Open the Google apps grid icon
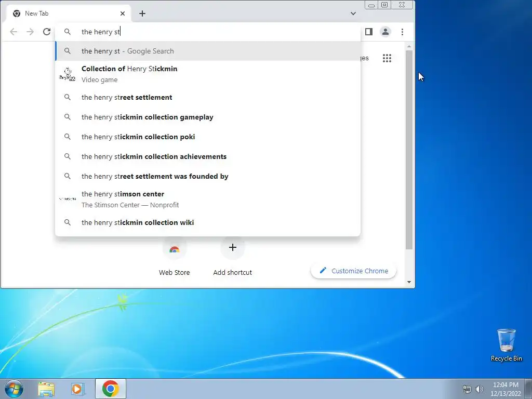Viewport: 532px width, 399px height. click(x=387, y=58)
